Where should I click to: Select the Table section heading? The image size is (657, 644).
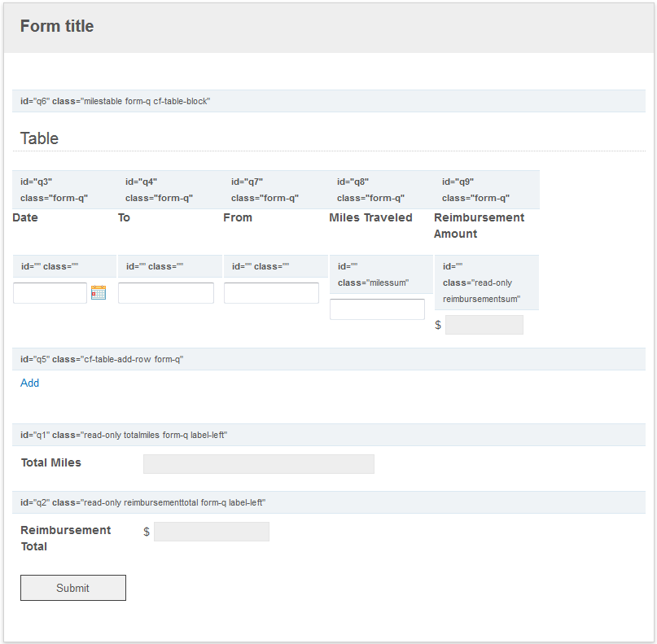pyautogui.click(x=39, y=138)
